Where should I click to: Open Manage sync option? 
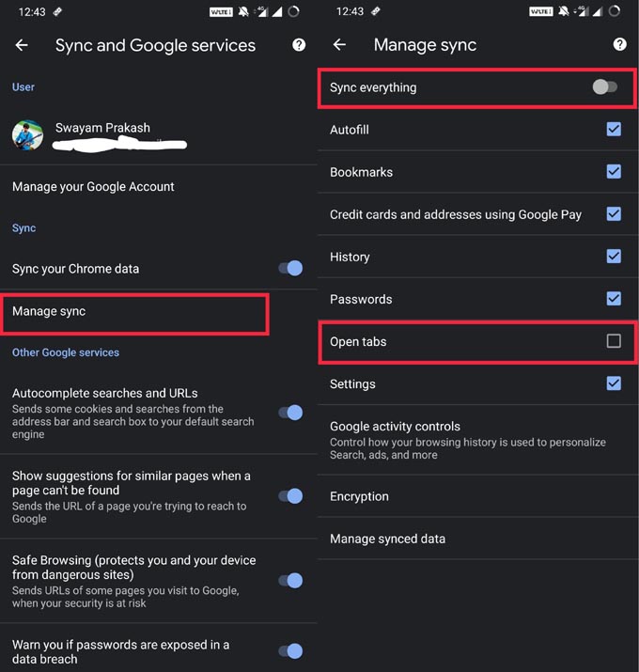(134, 314)
